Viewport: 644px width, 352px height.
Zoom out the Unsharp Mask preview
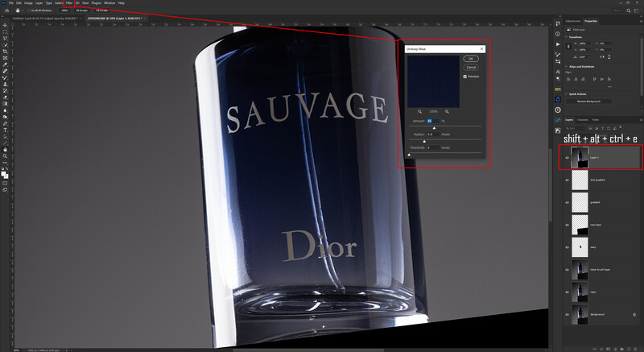[419, 111]
